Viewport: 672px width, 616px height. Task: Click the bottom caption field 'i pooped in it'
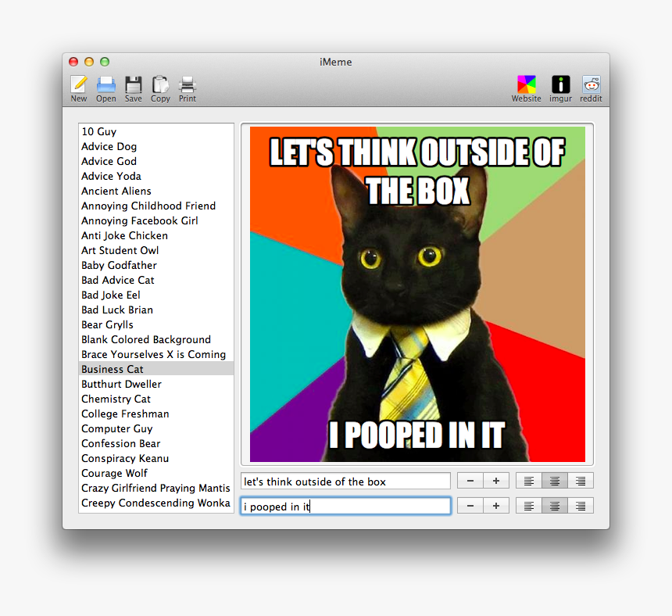click(345, 507)
